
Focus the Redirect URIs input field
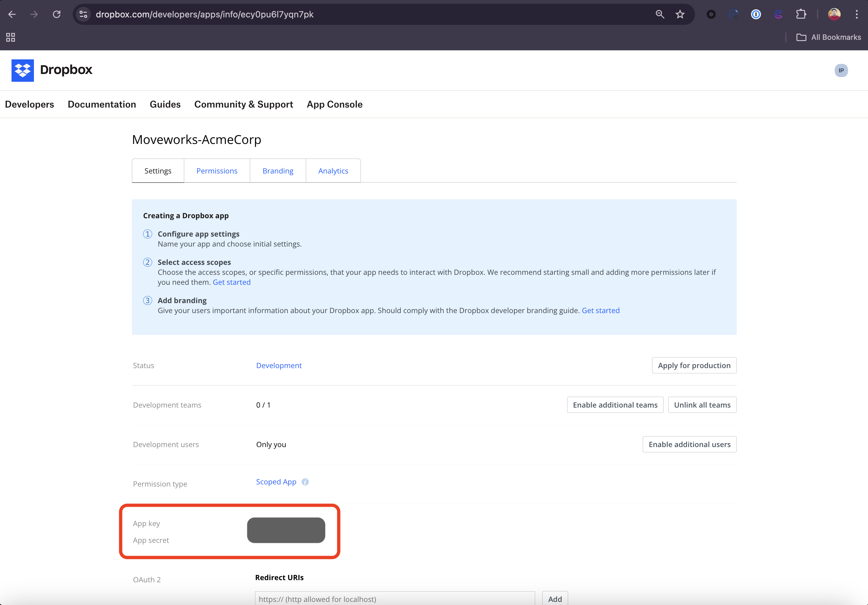pyautogui.click(x=395, y=598)
